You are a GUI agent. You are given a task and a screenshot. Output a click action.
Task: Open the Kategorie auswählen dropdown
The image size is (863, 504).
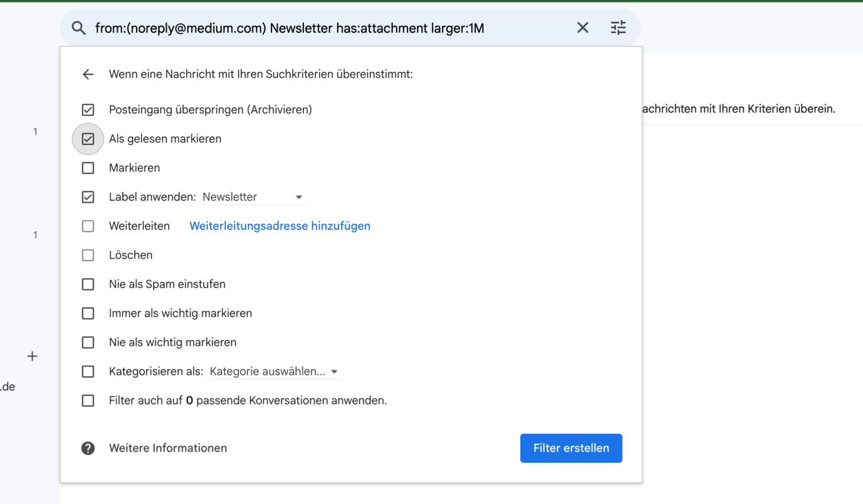[x=275, y=371]
